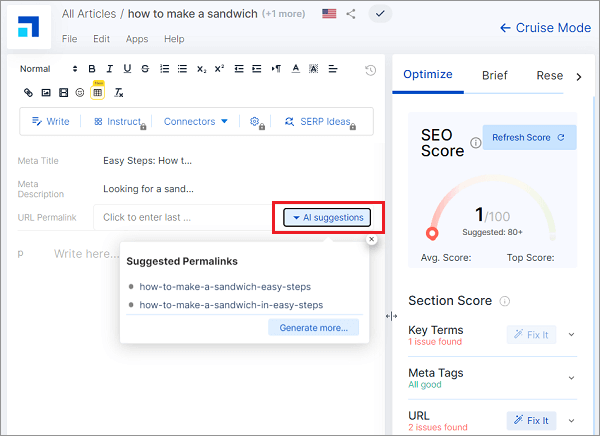Insert a bulleted list
The width and height of the screenshot is (600, 436).
183,69
